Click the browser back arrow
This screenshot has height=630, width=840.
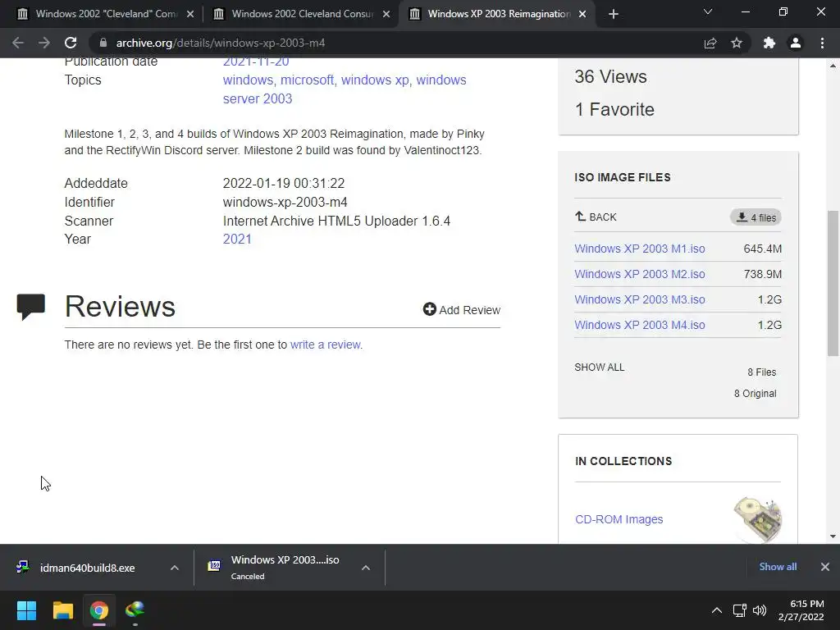pos(18,43)
